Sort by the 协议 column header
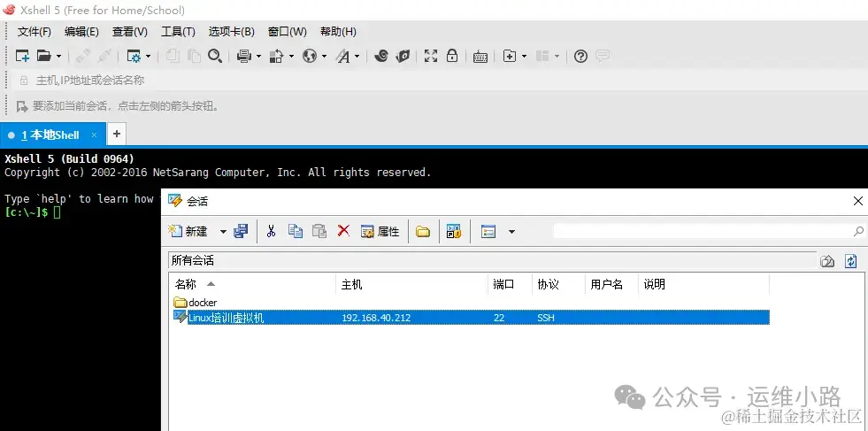The width and height of the screenshot is (868, 431). pos(558,284)
